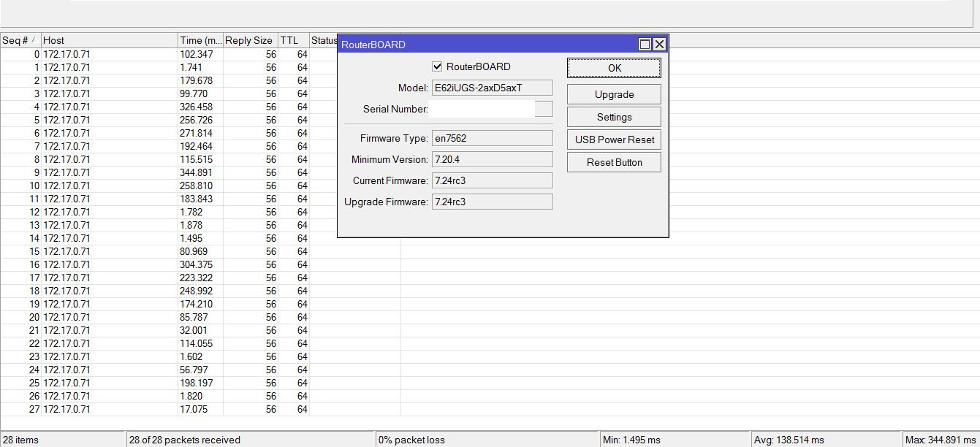Click the 'Min: 1.495 ms' status entry

(x=676, y=440)
